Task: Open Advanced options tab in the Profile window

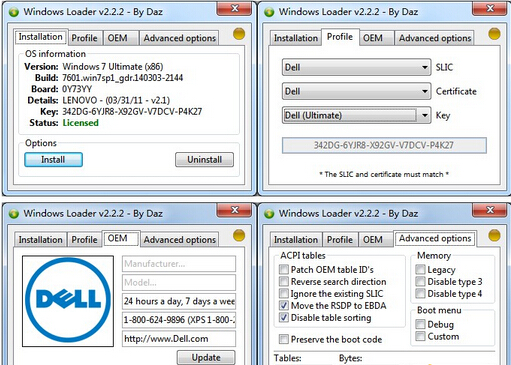Action: click(x=435, y=38)
